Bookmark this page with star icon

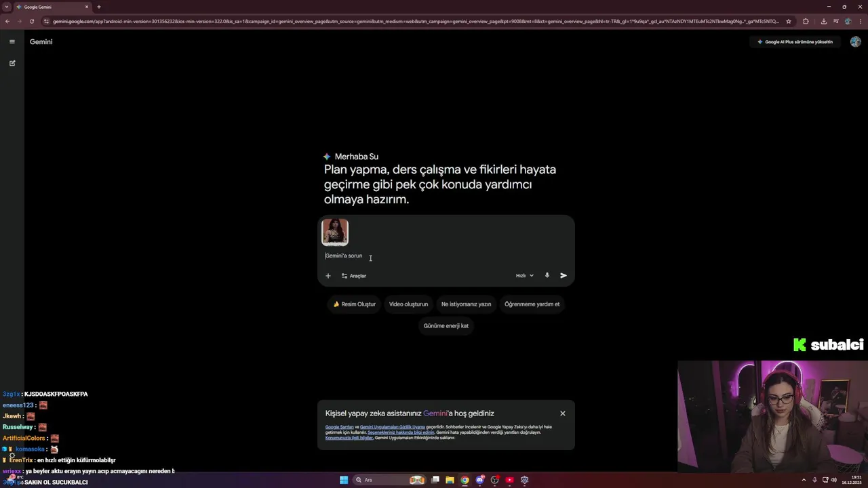click(789, 21)
